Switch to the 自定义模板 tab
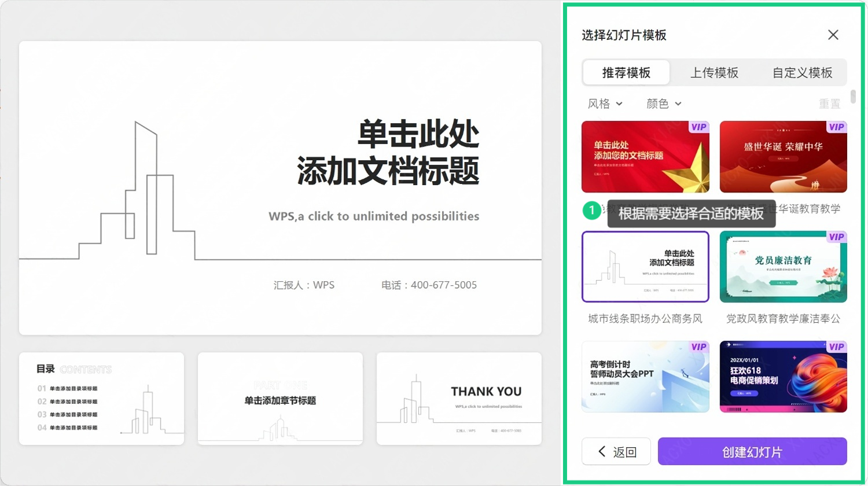This screenshot has width=868, height=486. point(802,72)
